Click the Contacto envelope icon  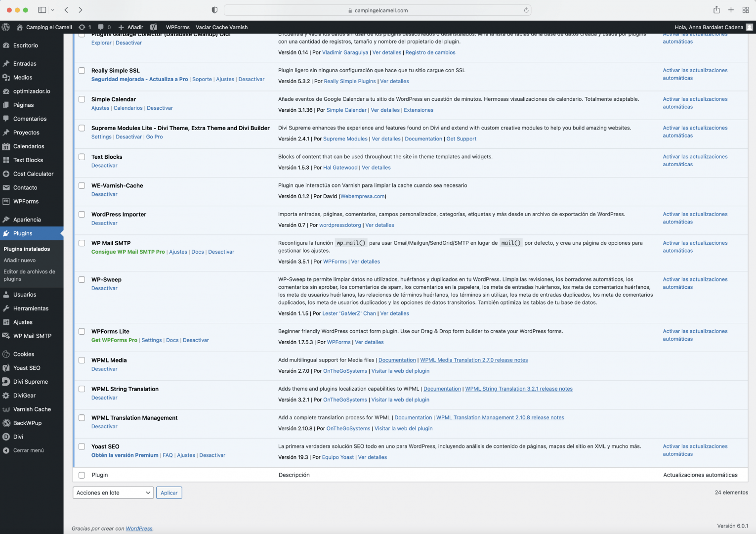(6, 188)
